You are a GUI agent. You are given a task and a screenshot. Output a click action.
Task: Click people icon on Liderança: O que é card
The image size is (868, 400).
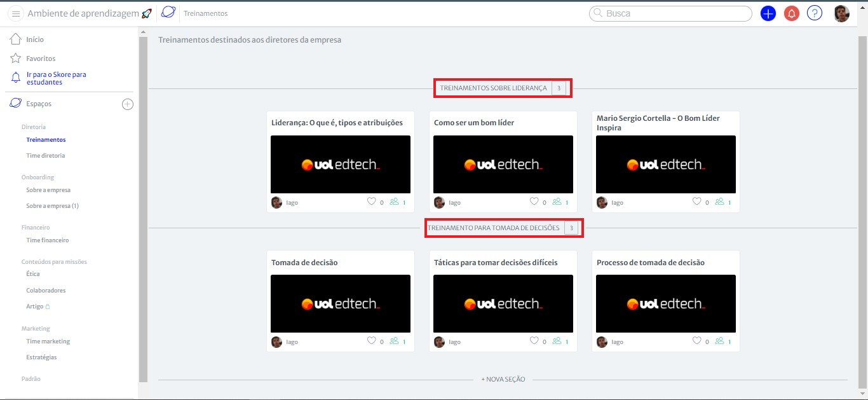[395, 202]
